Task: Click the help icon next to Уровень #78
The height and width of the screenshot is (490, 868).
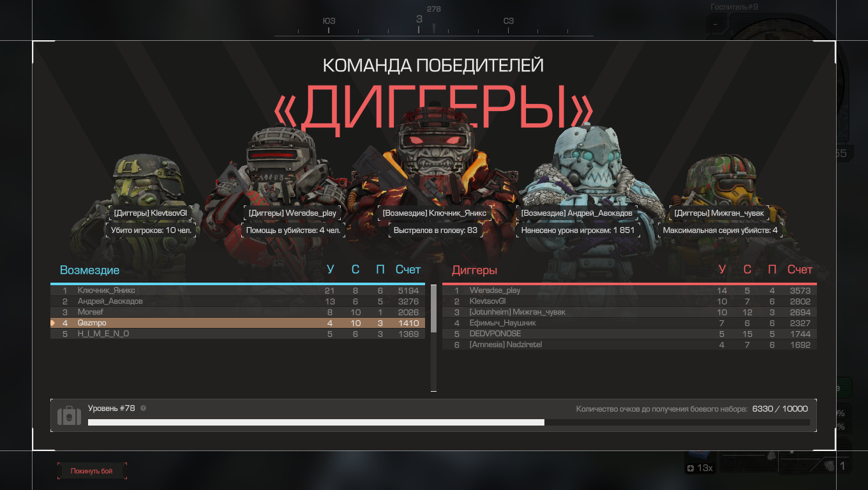Action: [143, 408]
